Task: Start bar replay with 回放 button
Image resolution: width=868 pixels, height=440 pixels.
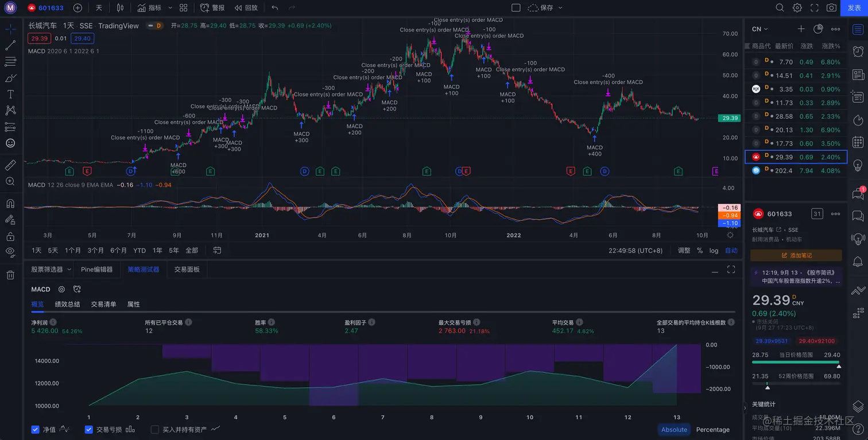Action: [x=246, y=8]
